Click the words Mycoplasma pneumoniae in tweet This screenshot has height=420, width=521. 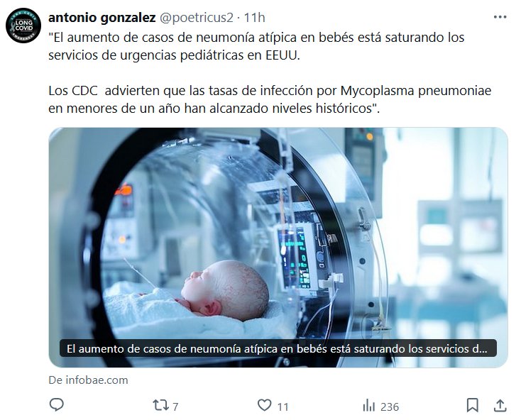[x=416, y=91]
